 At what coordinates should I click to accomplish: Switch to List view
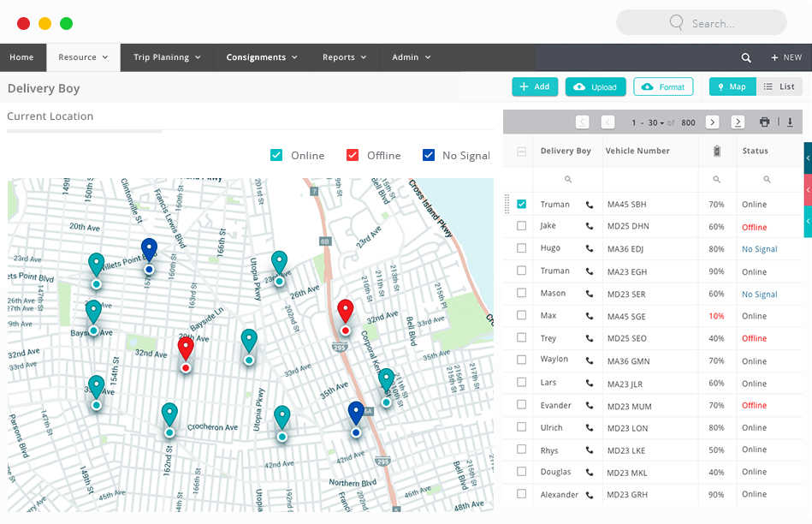[x=779, y=87]
